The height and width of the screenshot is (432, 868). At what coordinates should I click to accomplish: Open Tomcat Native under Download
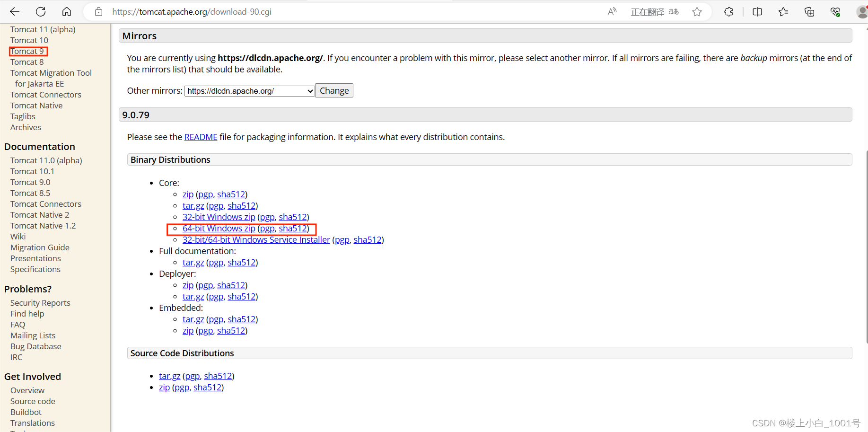point(36,106)
